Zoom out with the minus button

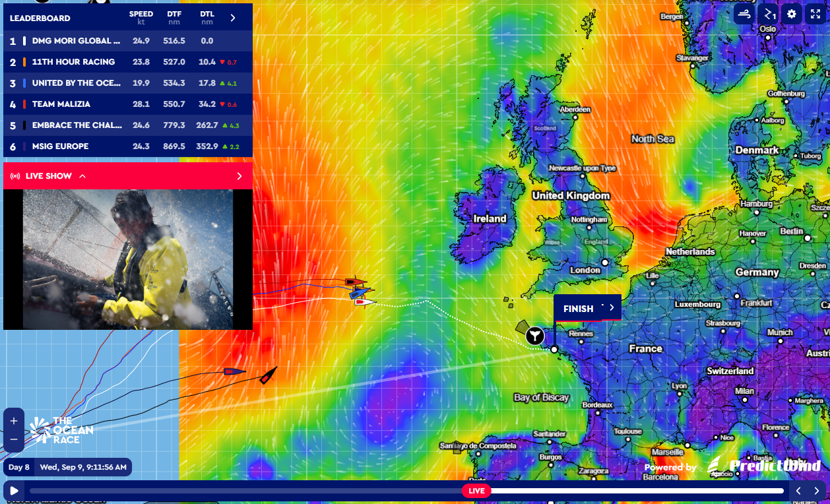[x=14, y=439]
